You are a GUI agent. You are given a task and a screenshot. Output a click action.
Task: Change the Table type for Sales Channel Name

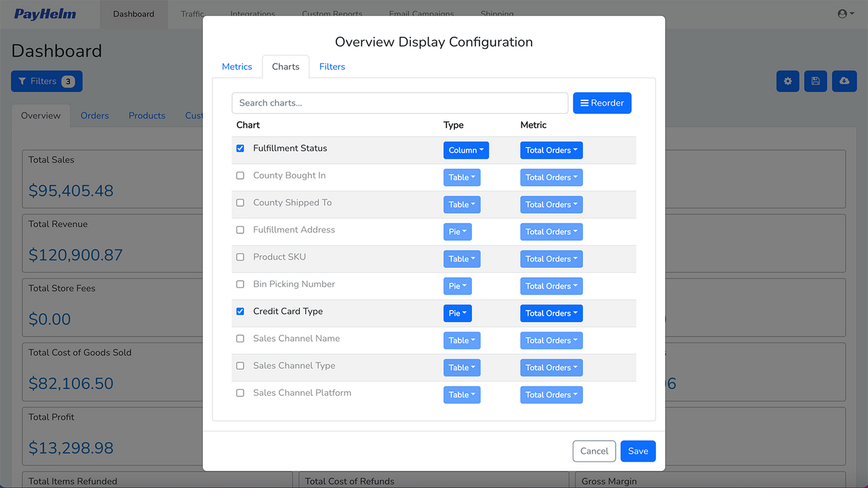click(x=462, y=340)
